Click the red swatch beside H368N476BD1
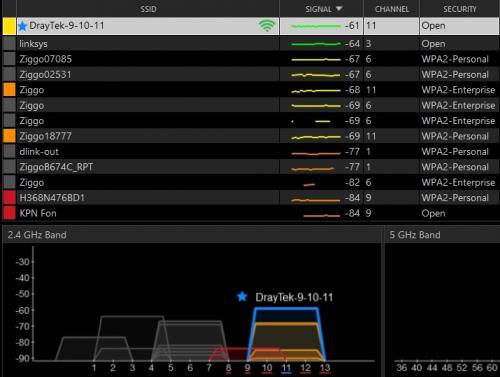This screenshot has width=500, height=377. point(9,198)
